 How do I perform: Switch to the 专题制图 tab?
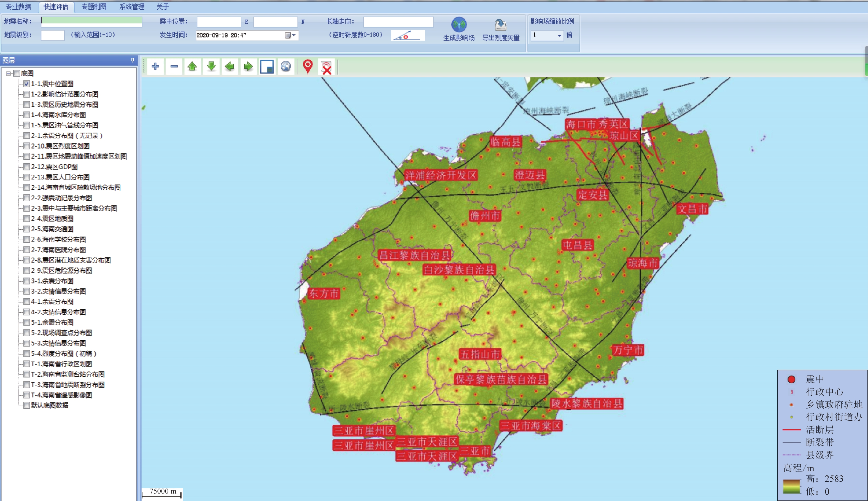[x=94, y=7]
